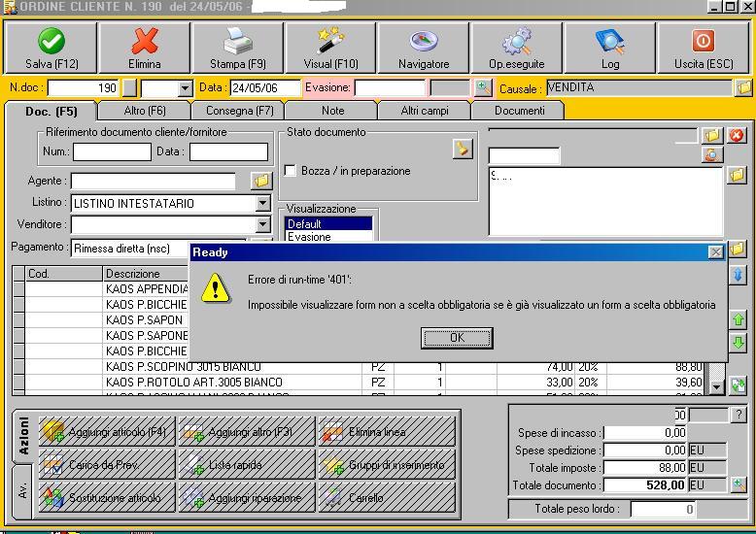Open the Navigatore compass button

(424, 48)
